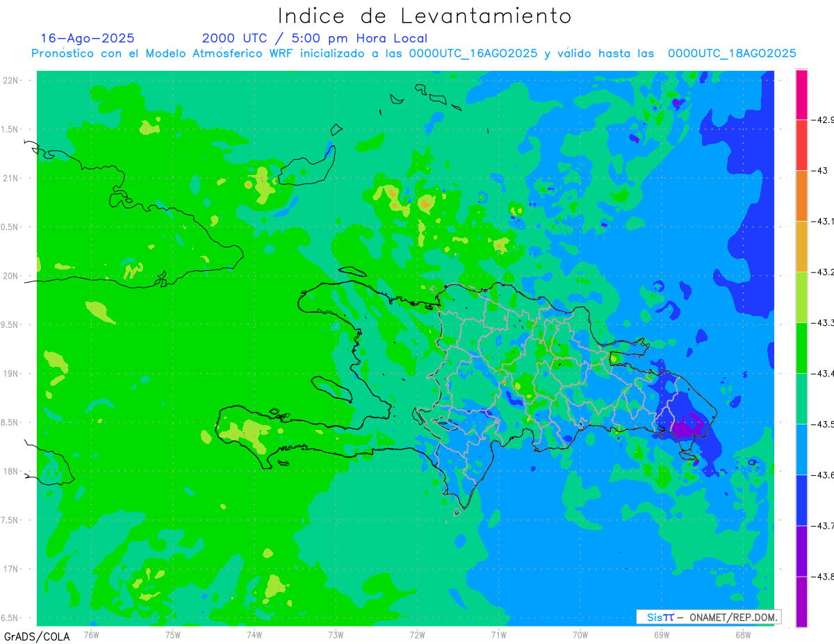Pick the light blue legend swatch below -43.5

(801, 449)
